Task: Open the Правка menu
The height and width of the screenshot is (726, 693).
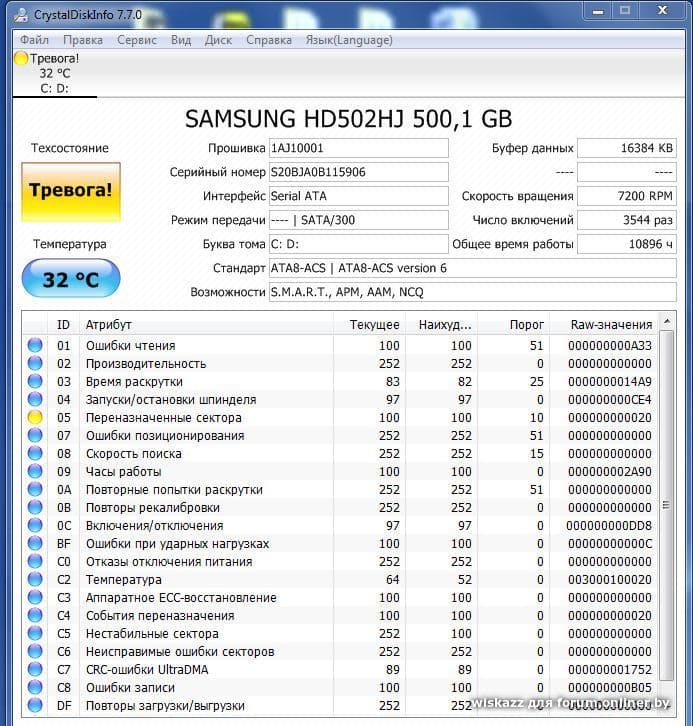Action: tap(83, 40)
